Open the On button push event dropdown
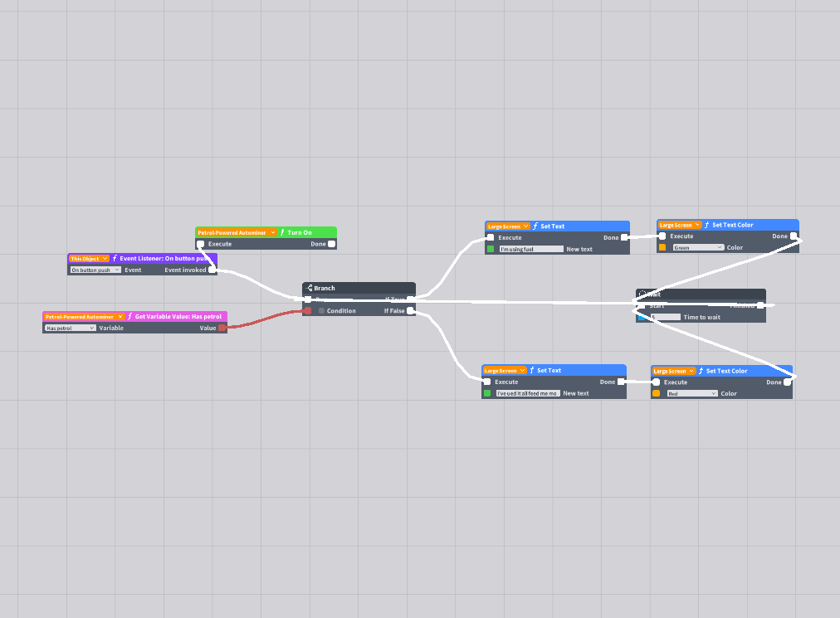The image size is (840, 618). (96, 270)
